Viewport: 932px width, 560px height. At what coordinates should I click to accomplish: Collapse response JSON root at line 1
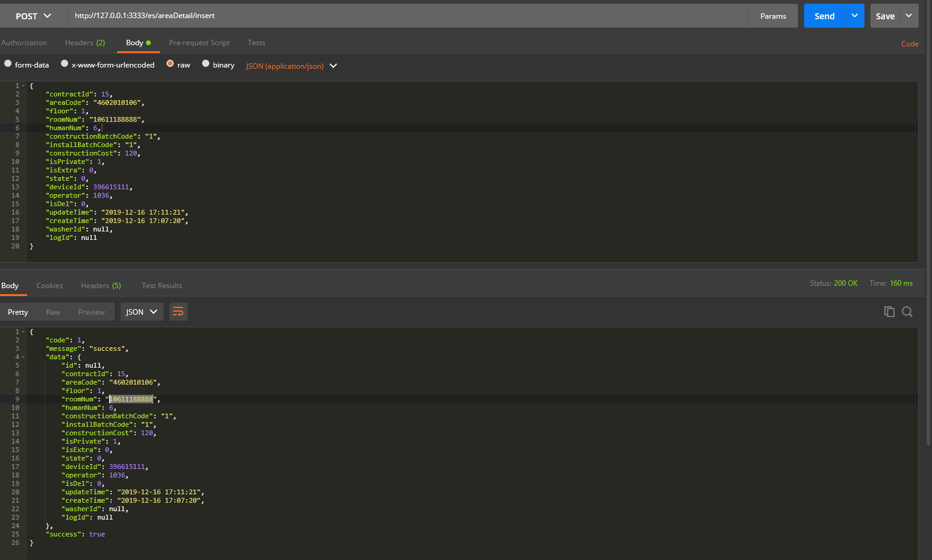point(24,332)
